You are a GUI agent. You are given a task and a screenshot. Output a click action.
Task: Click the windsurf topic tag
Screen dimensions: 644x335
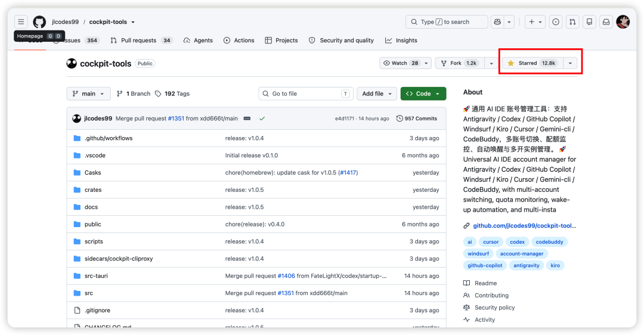coord(478,254)
